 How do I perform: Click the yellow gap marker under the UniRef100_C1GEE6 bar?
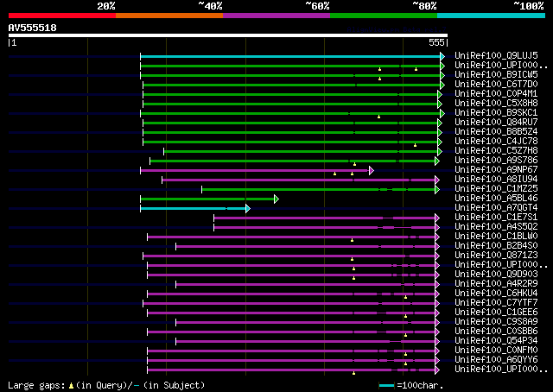pyautogui.click(x=405, y=316)
